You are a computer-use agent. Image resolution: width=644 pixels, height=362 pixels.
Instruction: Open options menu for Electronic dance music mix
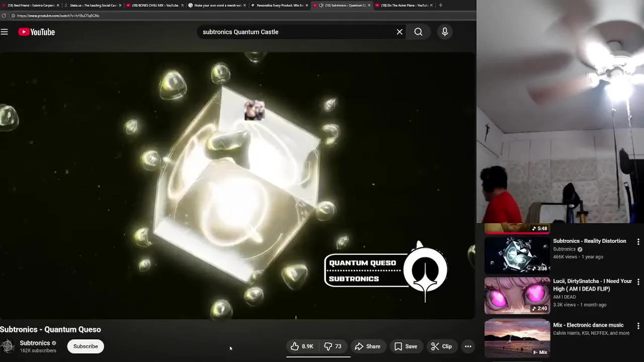coord(638,326)
